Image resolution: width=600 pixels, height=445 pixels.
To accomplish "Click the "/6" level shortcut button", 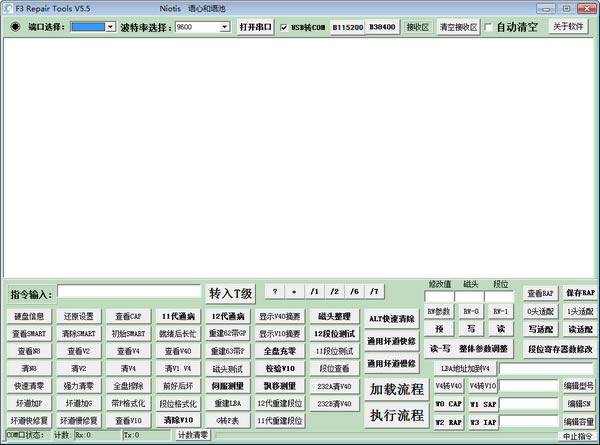I will click(354, 291).
